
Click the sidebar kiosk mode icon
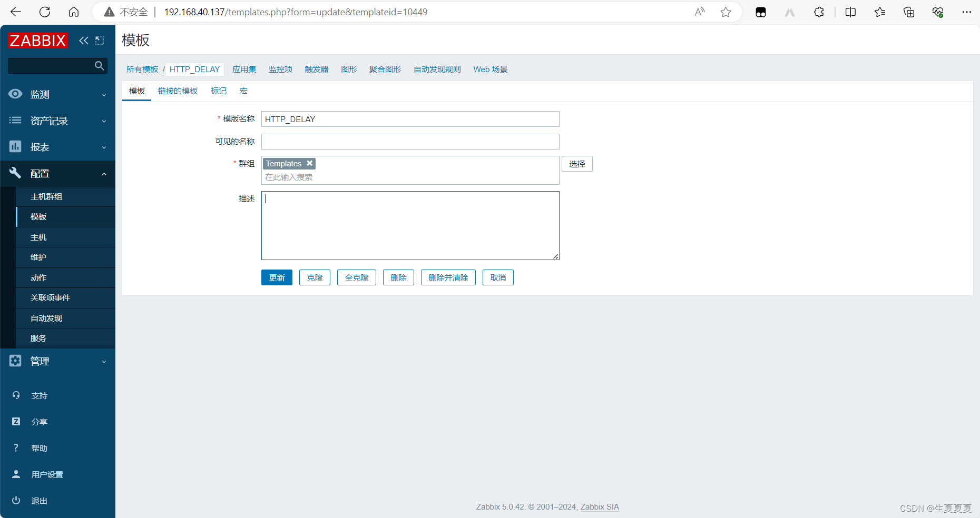point(100,41)
